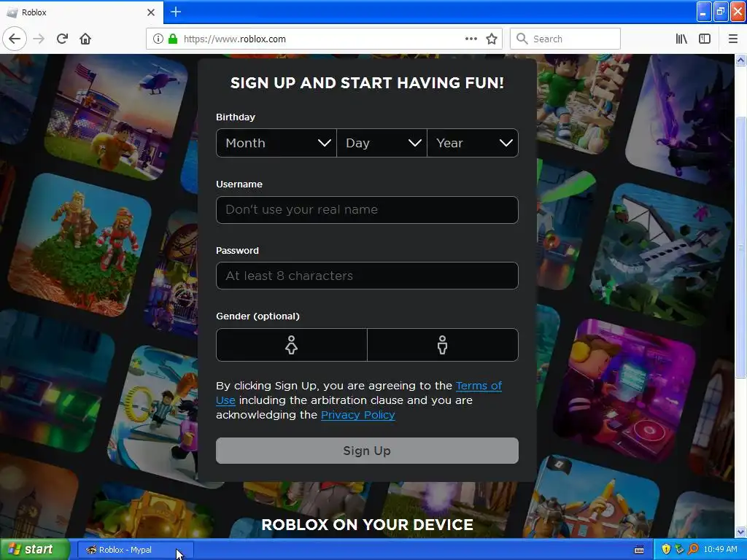Focus the Username input field
This screenshot has height=560, width=747.
point(367,209)
